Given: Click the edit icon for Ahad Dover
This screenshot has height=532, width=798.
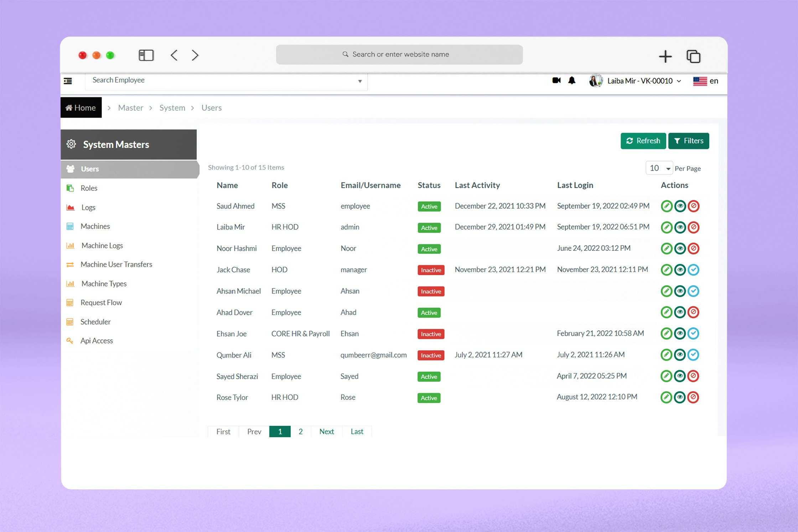Looking at the screenshot, I should pyautogui.click(x=667, y=312).
